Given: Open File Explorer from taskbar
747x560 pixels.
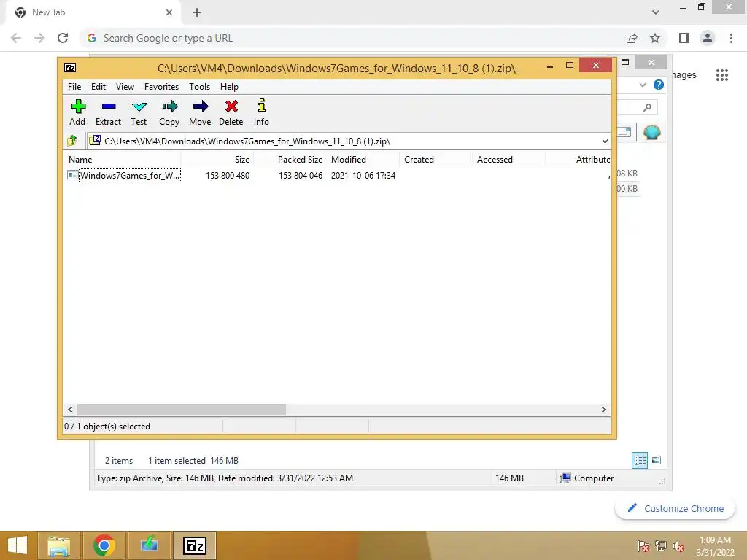Looking at the screenshot, I should click(x=58, y=545).
